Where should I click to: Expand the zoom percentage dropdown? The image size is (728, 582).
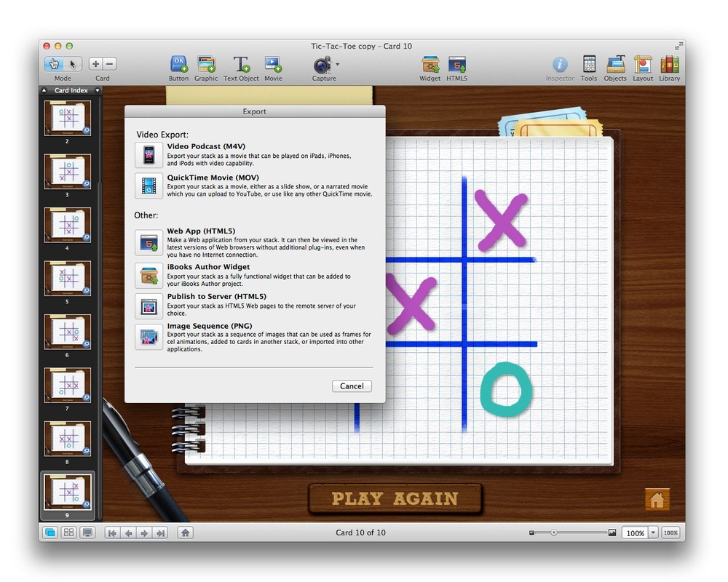tap(652, 533)
